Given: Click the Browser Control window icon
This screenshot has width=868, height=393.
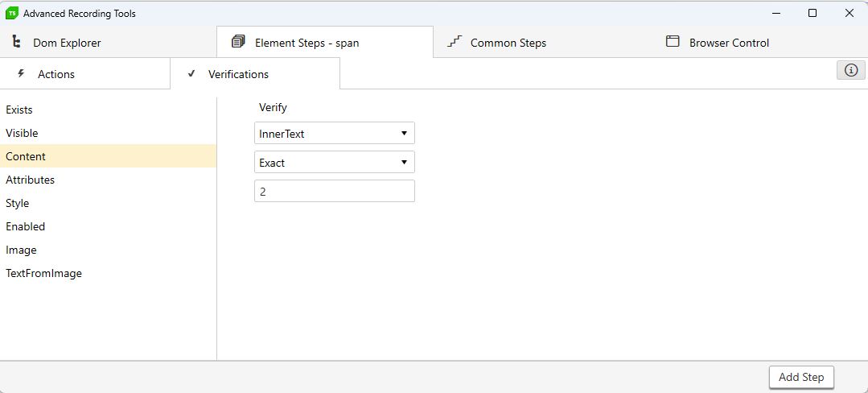Looking at the screenshot, I should (673, 42).
